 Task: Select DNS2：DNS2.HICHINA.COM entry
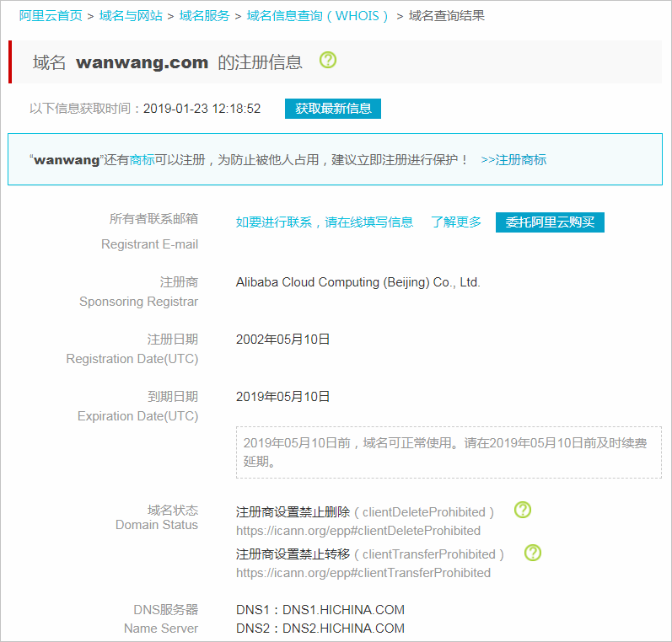[320, 629]
